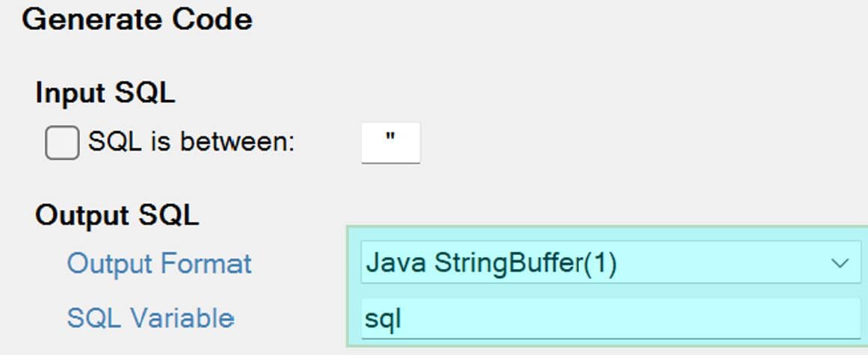This screenshot has height=355, width=868.
Task: Focus the quote delimiter input box
Action: pos(390,143)
